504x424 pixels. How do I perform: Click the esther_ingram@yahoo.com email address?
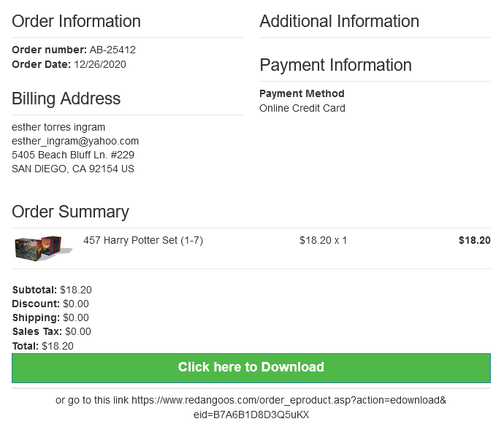point(75,141)
